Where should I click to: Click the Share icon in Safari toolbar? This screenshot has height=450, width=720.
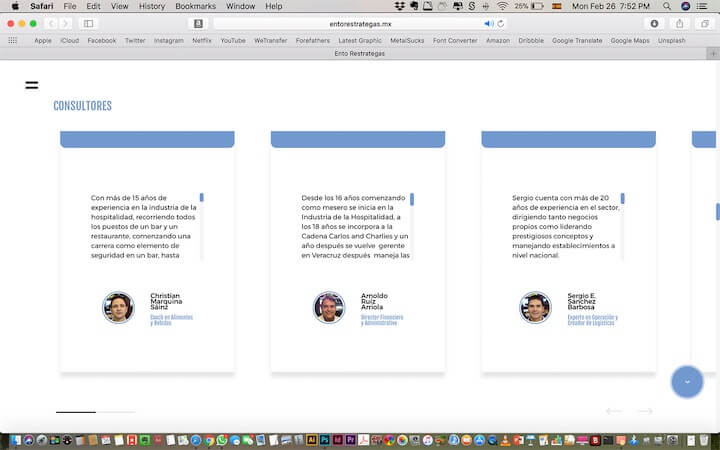680,23
